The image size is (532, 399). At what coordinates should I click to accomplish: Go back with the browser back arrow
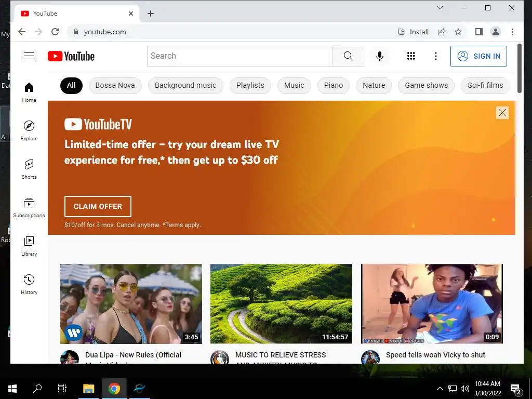click(22, 32)
